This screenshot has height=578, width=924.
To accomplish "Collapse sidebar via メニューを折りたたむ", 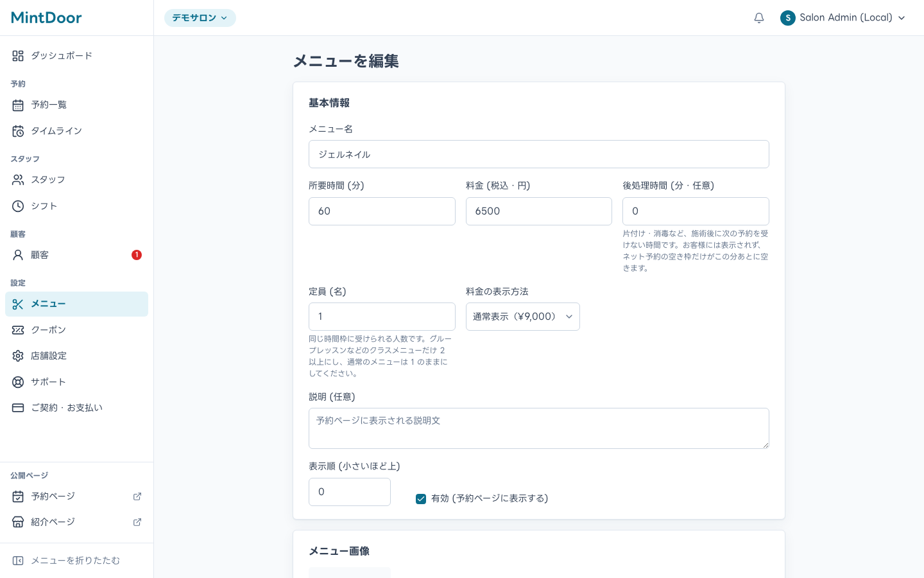I will pyautogui.click(x=76, y=561).
